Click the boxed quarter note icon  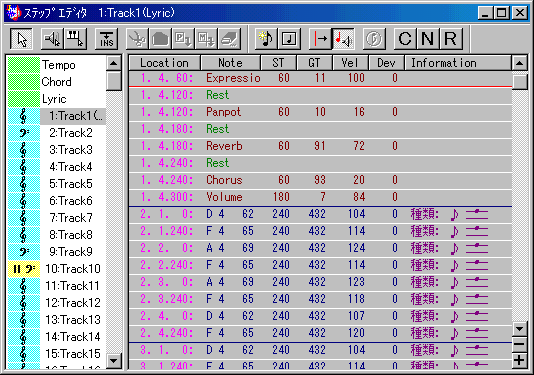click(x=289, y=39)
